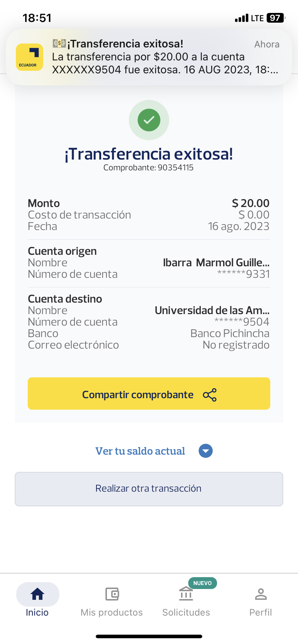Screen dimensions: 298x644
Task: Tap the Solicitudes bank building icon
Action: (x=186, y=594)
